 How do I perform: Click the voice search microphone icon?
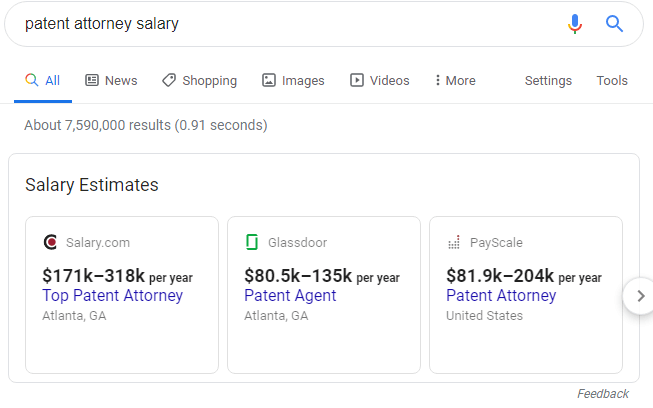(x=575, y=24)
